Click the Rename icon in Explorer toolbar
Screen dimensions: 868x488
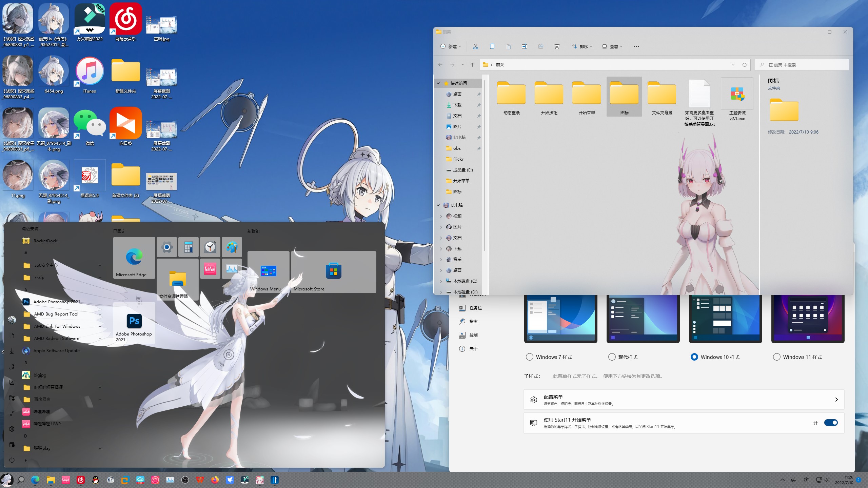point(524,46)
